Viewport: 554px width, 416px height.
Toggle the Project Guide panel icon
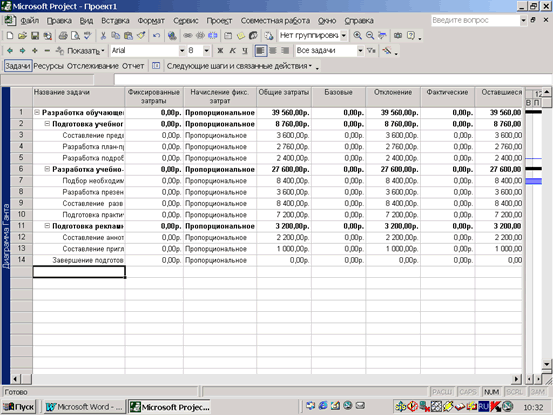156,66
